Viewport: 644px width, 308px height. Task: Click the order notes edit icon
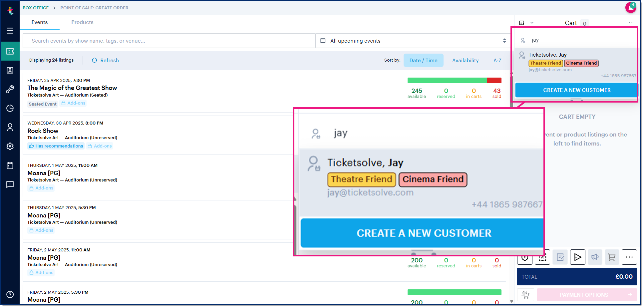coord(560,257)
